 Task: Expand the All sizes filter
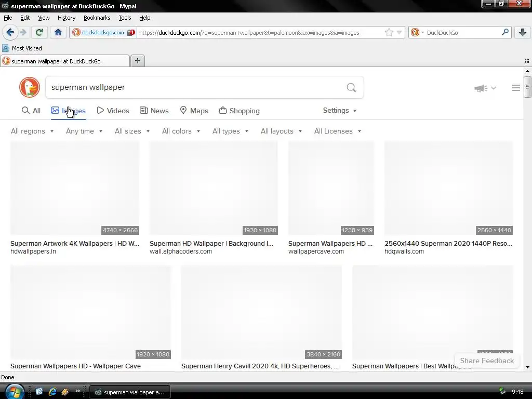(132, 131)
